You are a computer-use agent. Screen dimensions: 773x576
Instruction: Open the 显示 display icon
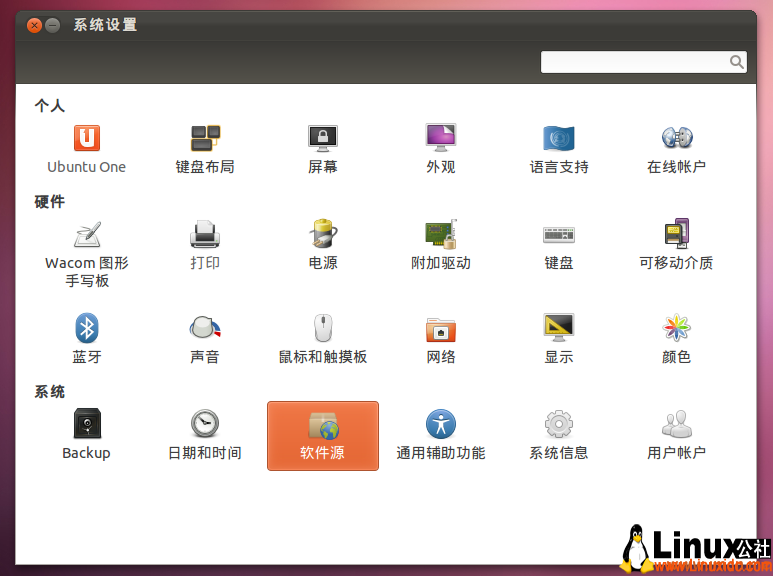tap(559, 327)
